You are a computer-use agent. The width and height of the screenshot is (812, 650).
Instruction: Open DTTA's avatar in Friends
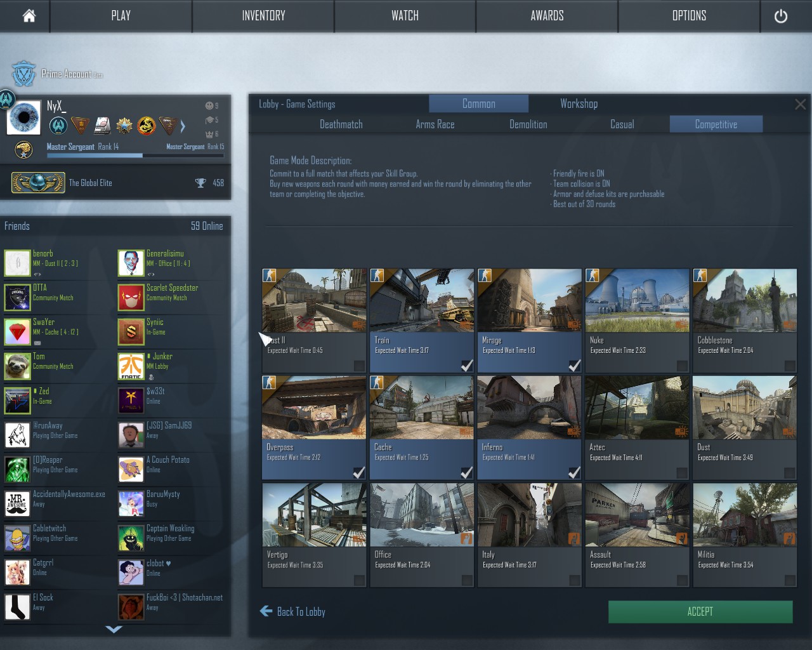[x=17, y=297]
